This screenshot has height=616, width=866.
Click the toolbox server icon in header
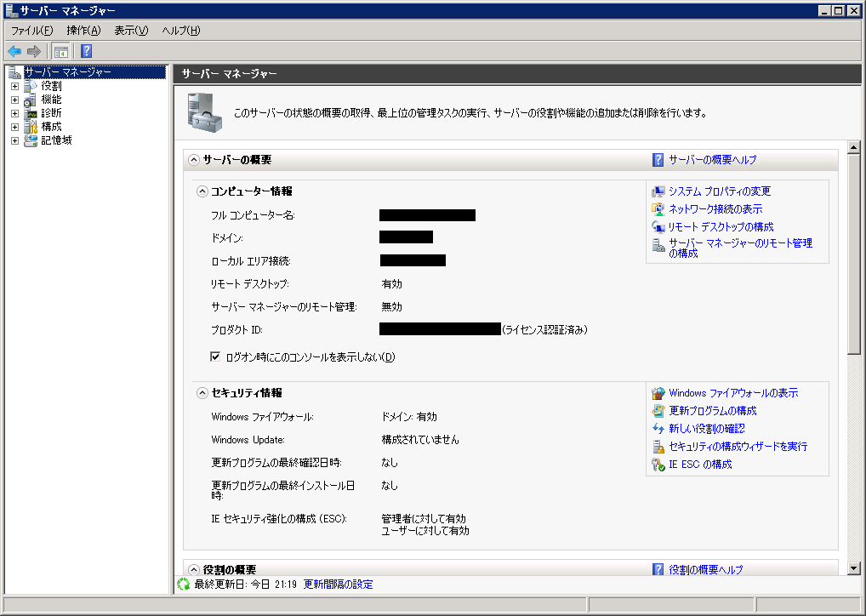[x=204, y=112]
